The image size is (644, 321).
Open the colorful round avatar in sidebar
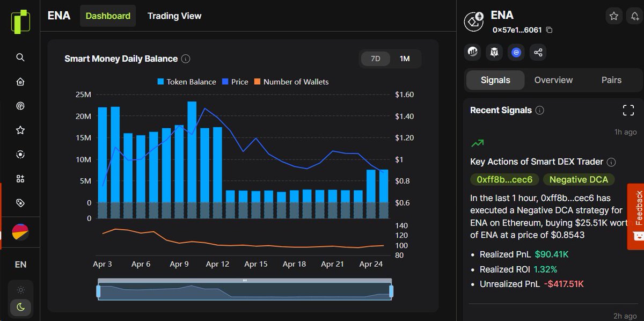(20, 232)
